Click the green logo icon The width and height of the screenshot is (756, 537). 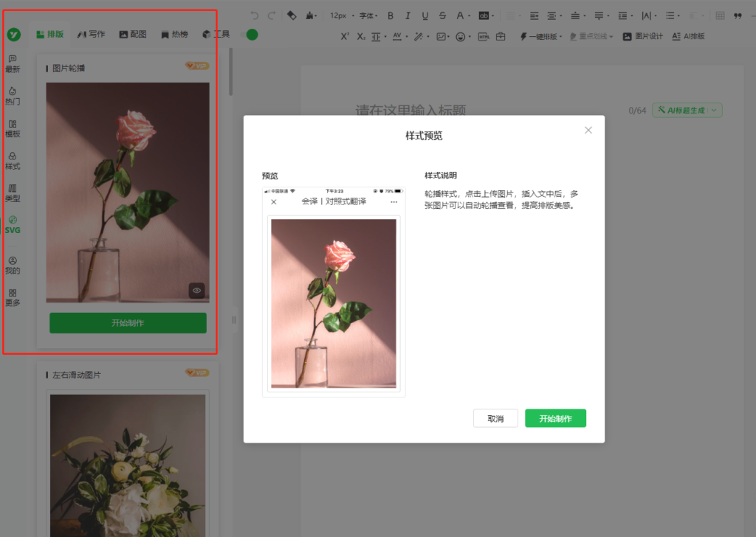coord(13,34)
